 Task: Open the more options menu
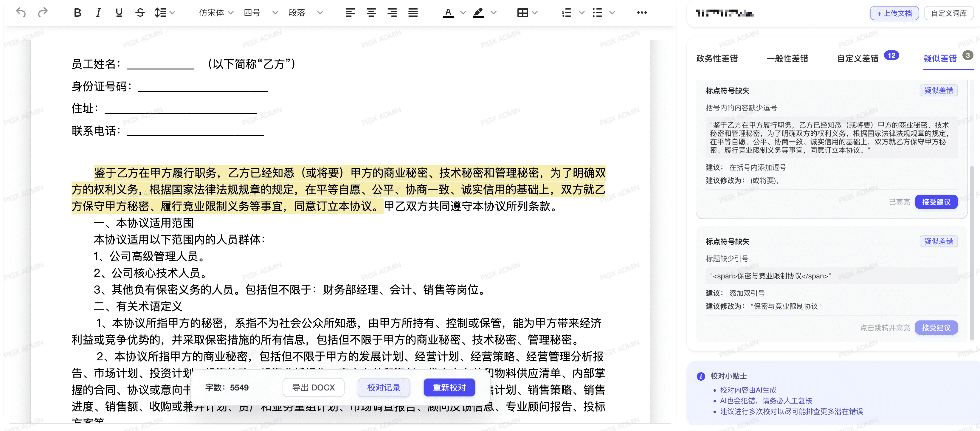(642, 13)
